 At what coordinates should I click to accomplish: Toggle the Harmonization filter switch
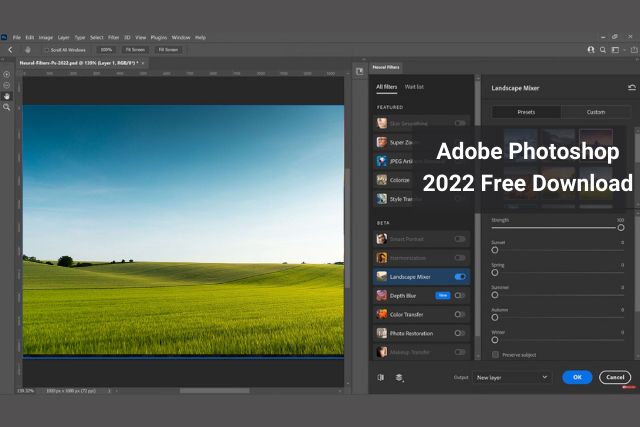pyautogui.click(x=460, y=258)
